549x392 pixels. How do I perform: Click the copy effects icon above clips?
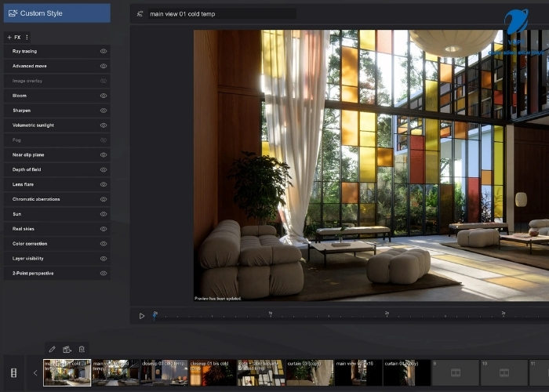pyautogui.click(x=67, y=349)
